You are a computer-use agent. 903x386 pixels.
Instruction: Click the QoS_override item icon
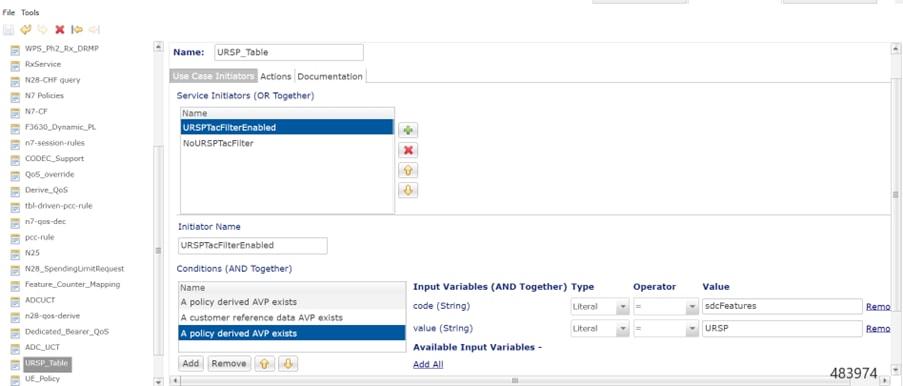pos(16,175)
